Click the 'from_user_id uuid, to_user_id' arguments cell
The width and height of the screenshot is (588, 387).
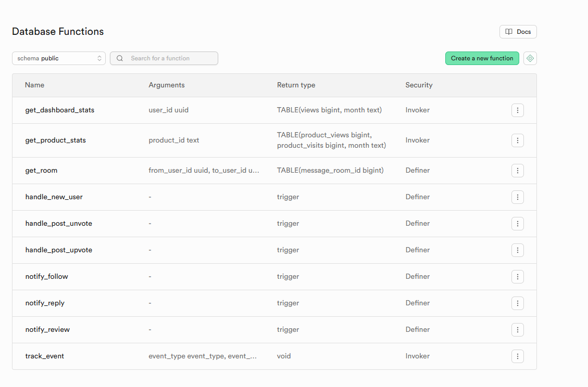204,171
